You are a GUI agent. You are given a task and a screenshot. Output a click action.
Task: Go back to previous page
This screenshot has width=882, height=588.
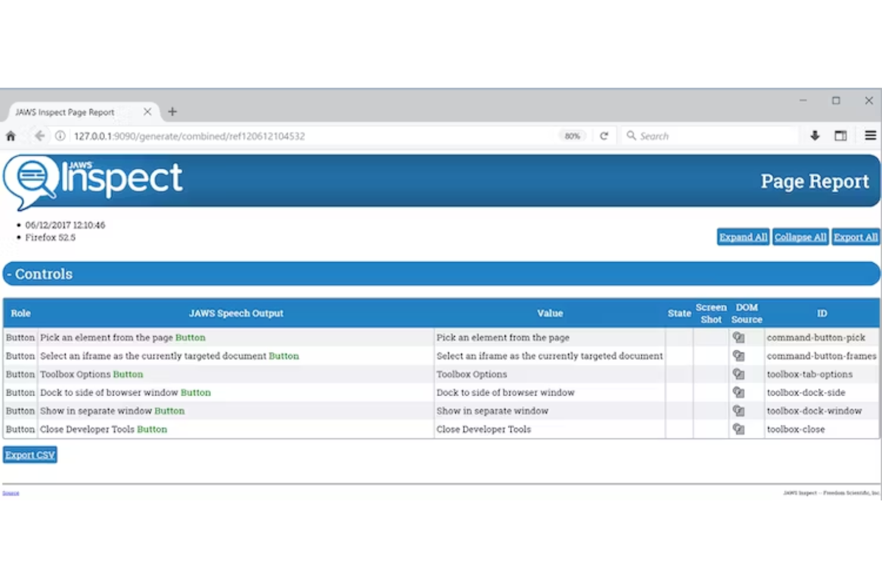pyautogui.click(x=39, y=136)
